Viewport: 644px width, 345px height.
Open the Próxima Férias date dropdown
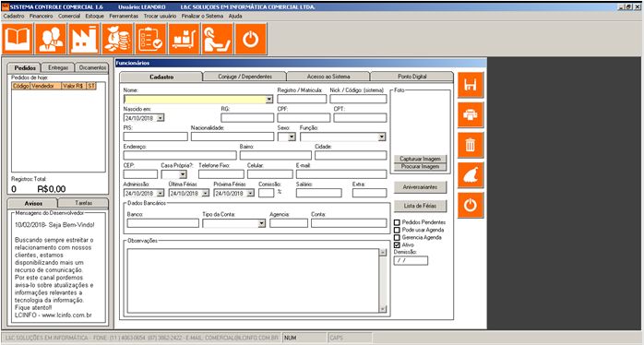(x=250, y=193)
